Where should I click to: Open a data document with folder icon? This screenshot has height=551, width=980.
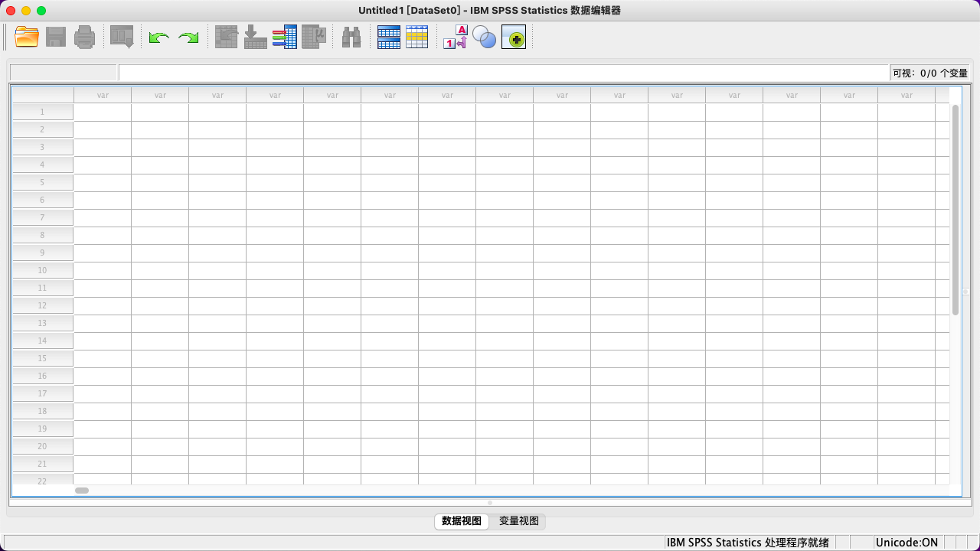coord(27,37)
